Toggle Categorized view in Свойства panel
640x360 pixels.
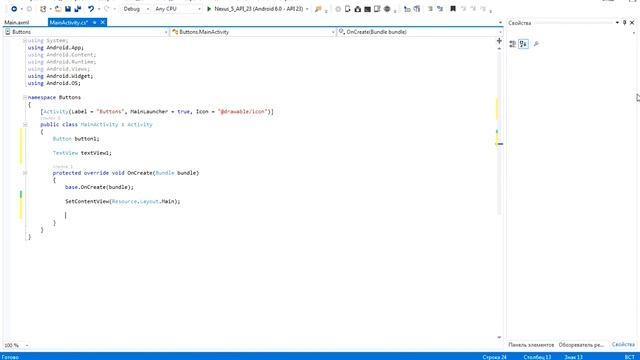coord(513,44)
